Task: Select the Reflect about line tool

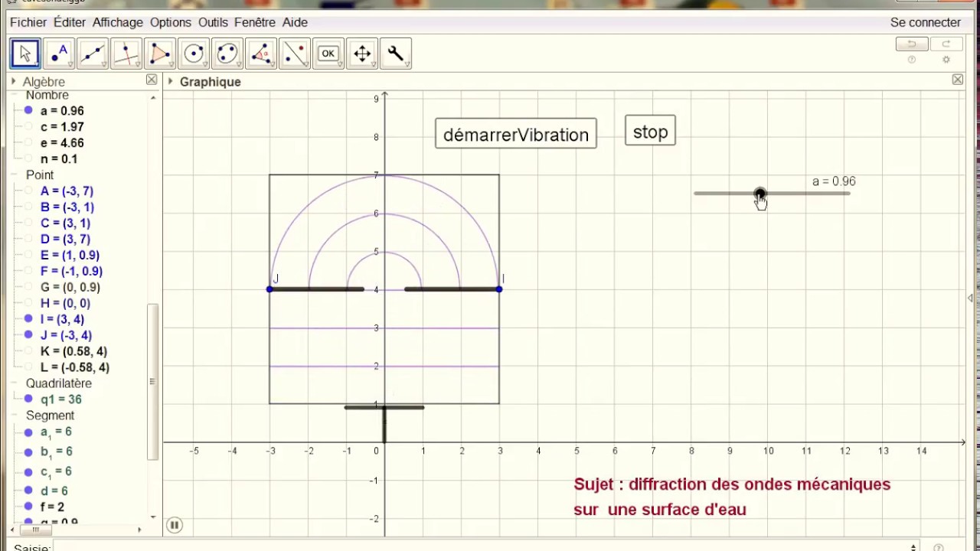Action: pos(295,54)
